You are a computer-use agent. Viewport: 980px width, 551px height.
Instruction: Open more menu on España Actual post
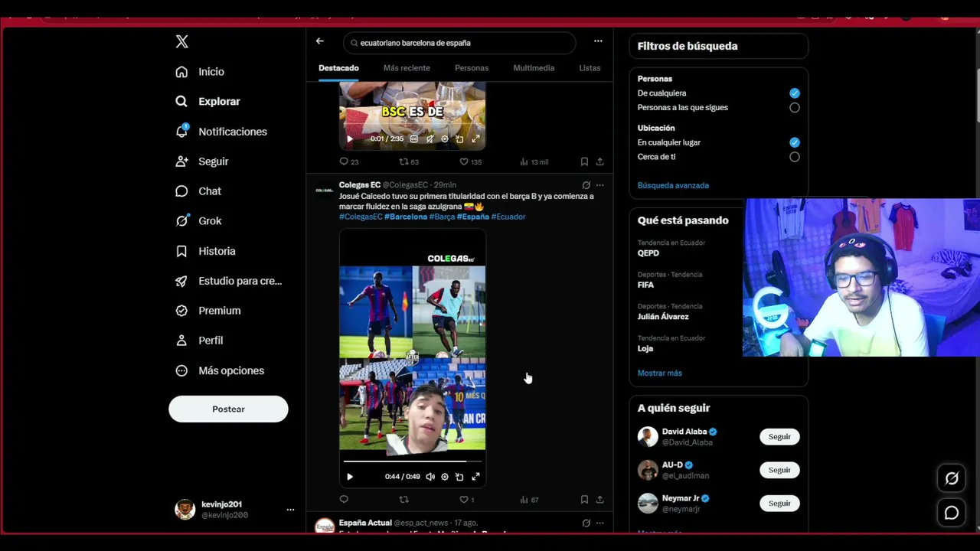(x=599, y=523)
